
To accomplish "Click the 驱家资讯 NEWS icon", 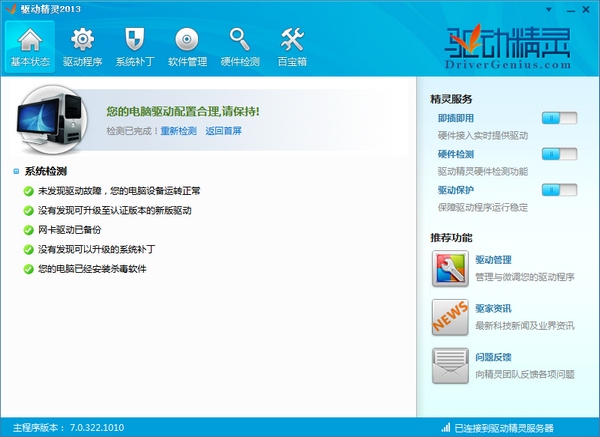I will [450, 317].
